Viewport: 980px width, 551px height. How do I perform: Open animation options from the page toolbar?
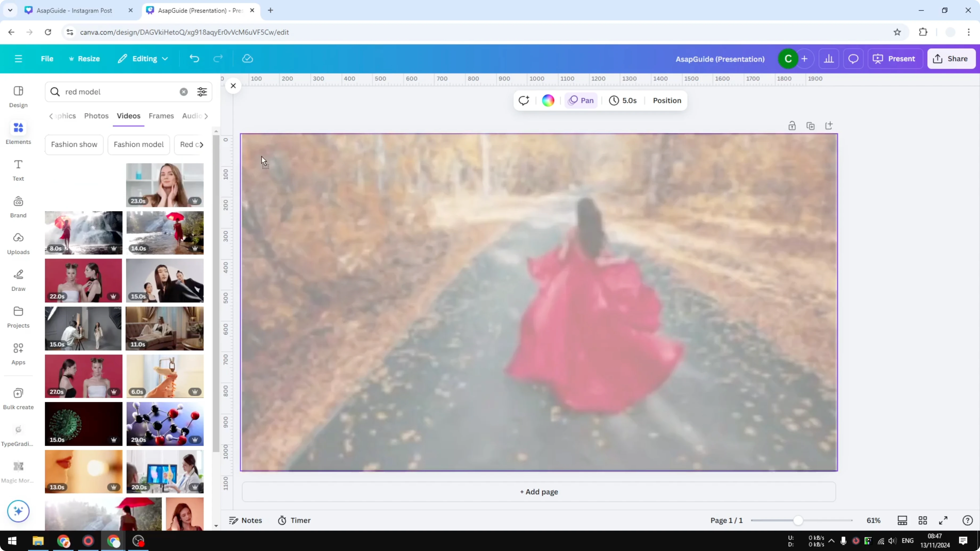click(524, 100)
